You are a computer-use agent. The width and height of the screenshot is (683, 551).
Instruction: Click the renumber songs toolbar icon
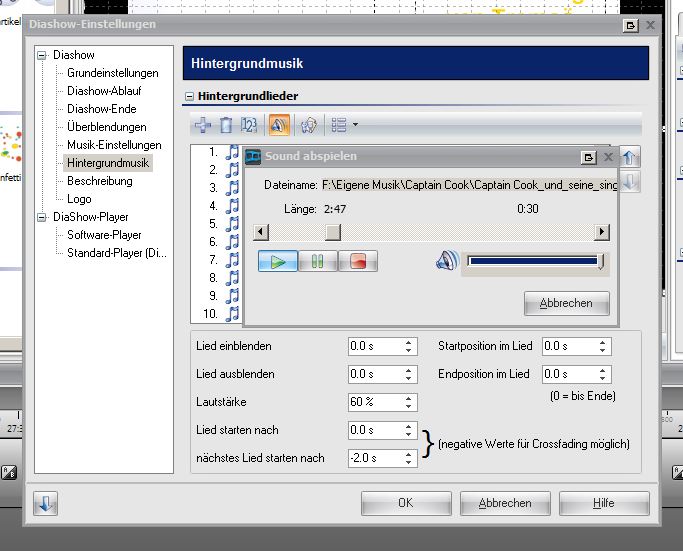(x=249, y=125)
